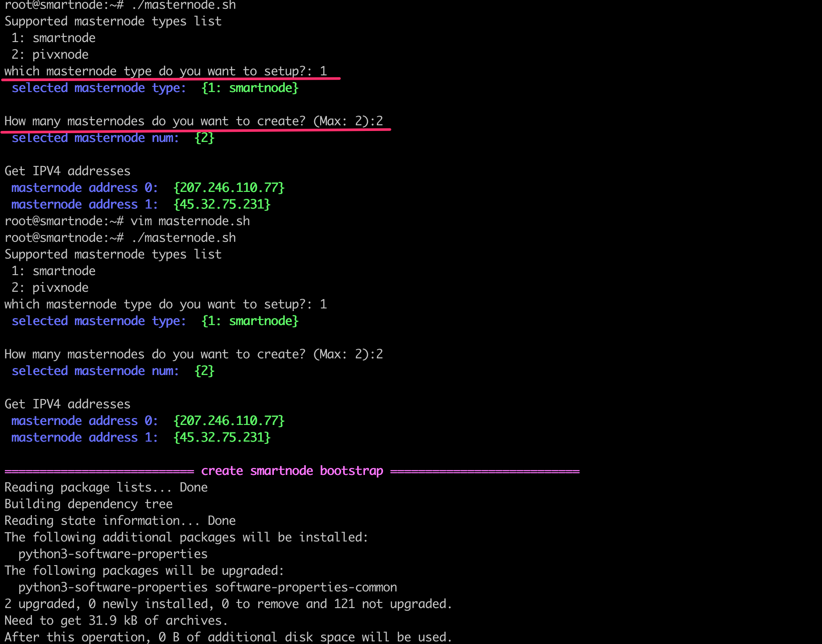822x644 pixels.
Task: Click the 'Done' after 'Reading package lists'
Action: 194,487
